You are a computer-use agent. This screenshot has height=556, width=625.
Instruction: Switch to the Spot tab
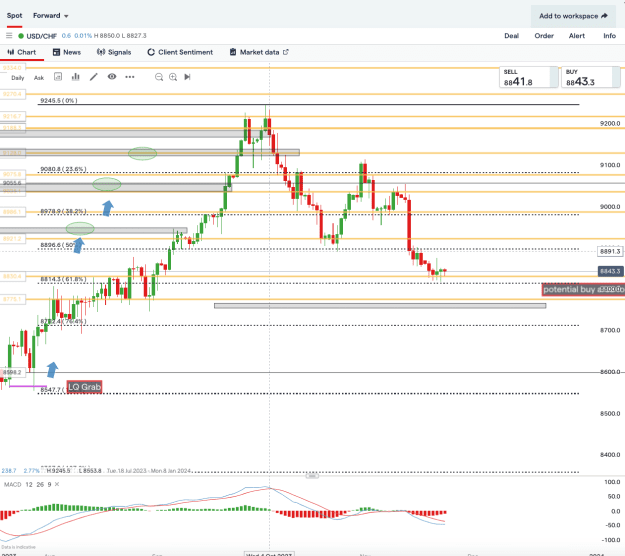tap(14, 16)
